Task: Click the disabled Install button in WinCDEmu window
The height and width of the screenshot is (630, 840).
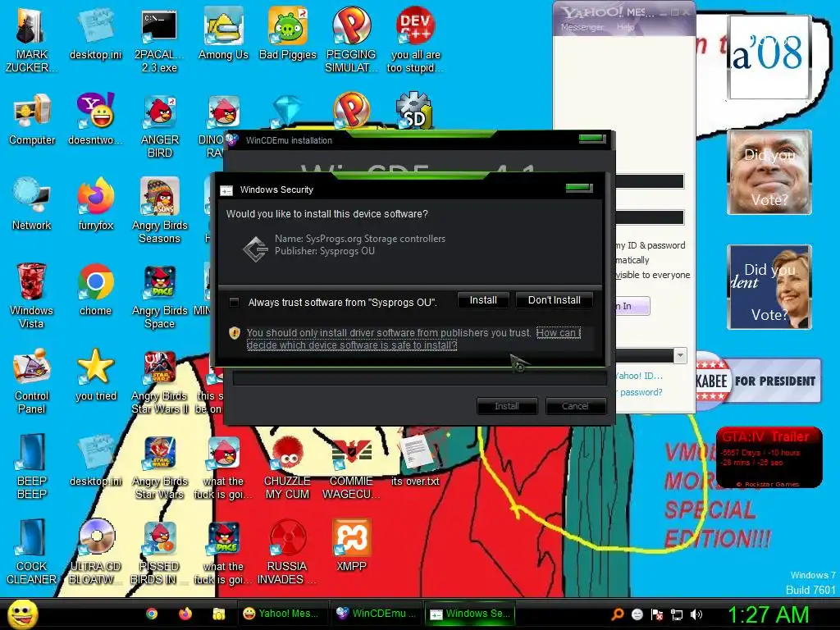Action: (x=507, y=406)
